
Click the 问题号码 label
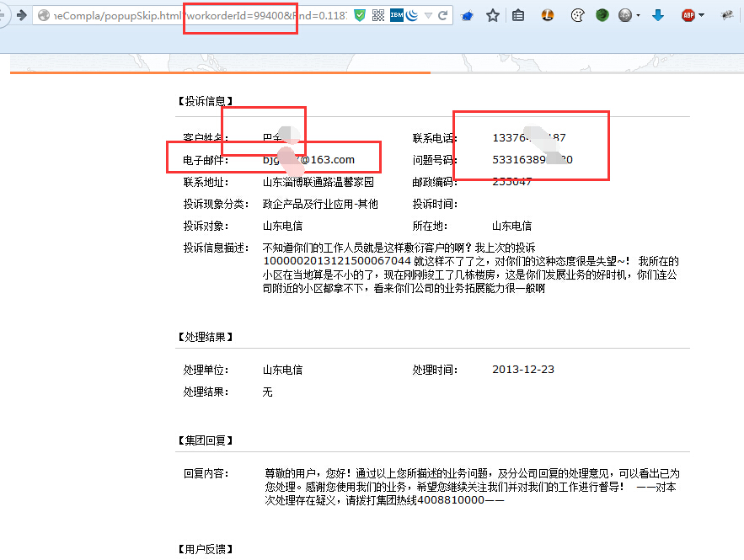(435, 160)
